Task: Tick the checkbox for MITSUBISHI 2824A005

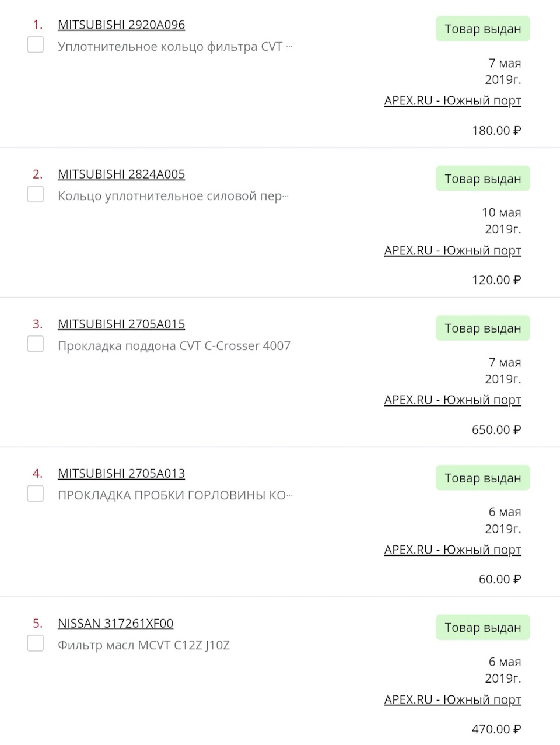Action: click(36, 194)
